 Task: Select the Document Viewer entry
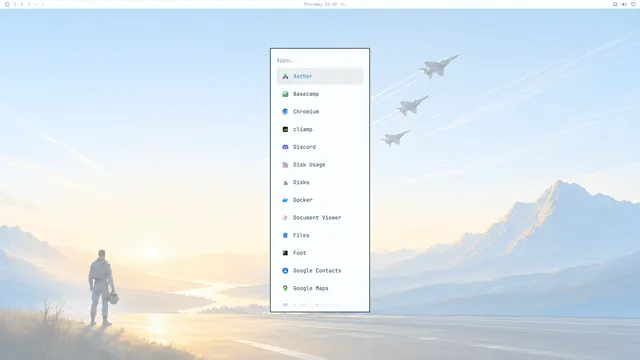click(x=320, y=218)
